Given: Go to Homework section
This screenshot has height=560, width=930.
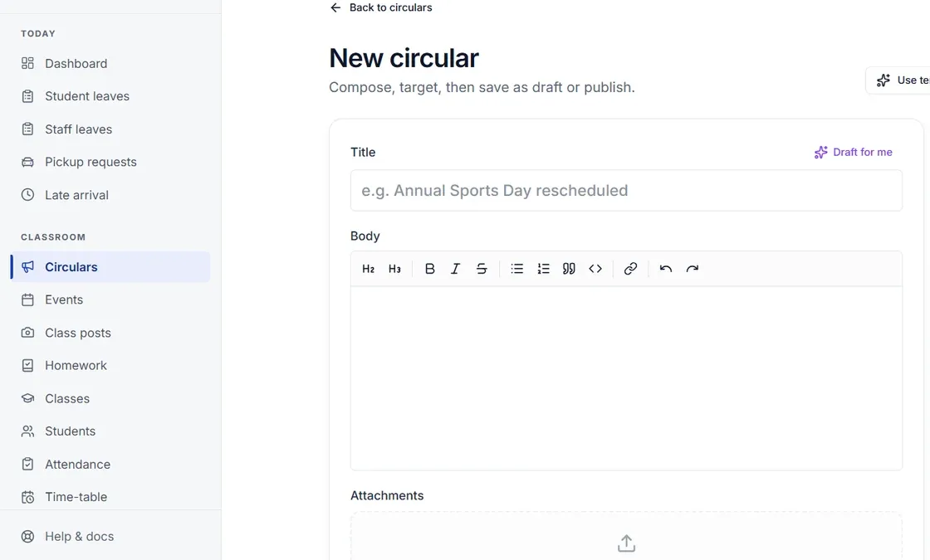Looking at the screenshot, I should point(110,366).
